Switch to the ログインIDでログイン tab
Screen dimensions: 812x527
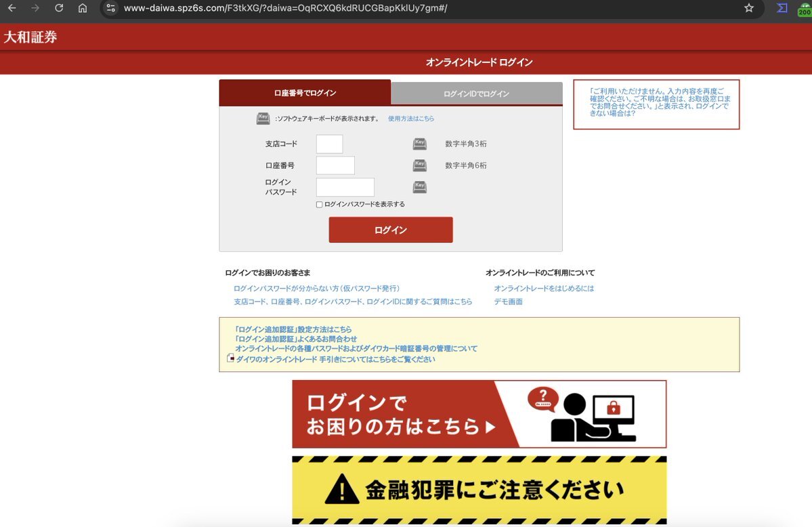(476, 93)
